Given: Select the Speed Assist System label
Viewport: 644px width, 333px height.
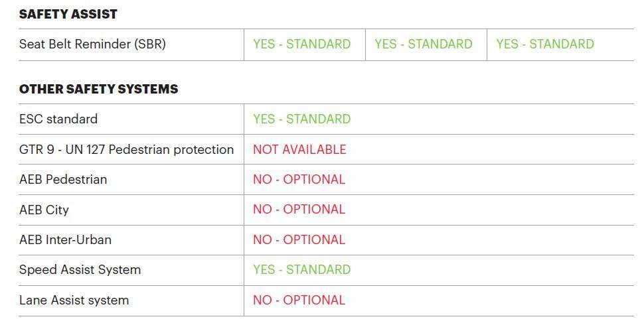Looking at the screenshot, I should pyautogui.click(x=80, y=270).
